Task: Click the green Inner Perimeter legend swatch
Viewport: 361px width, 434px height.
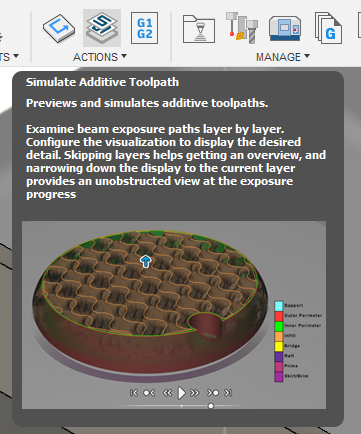Action: pyautogui.click(x=279, y=326)
